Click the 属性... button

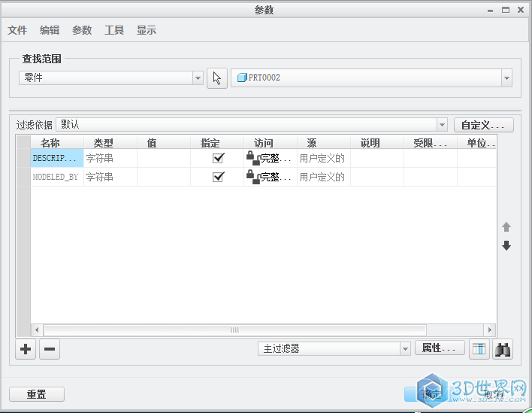[x=440, y=348]
